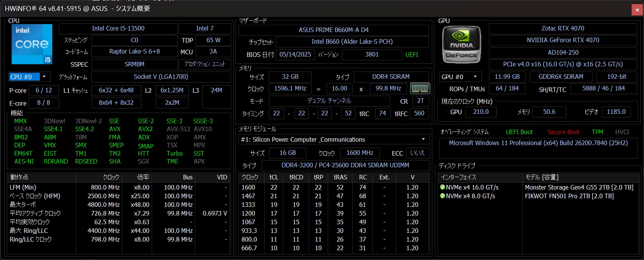Select the 1600 MHz row in memory timing table
The image size is (644, 260).
[x=248, y=187]
